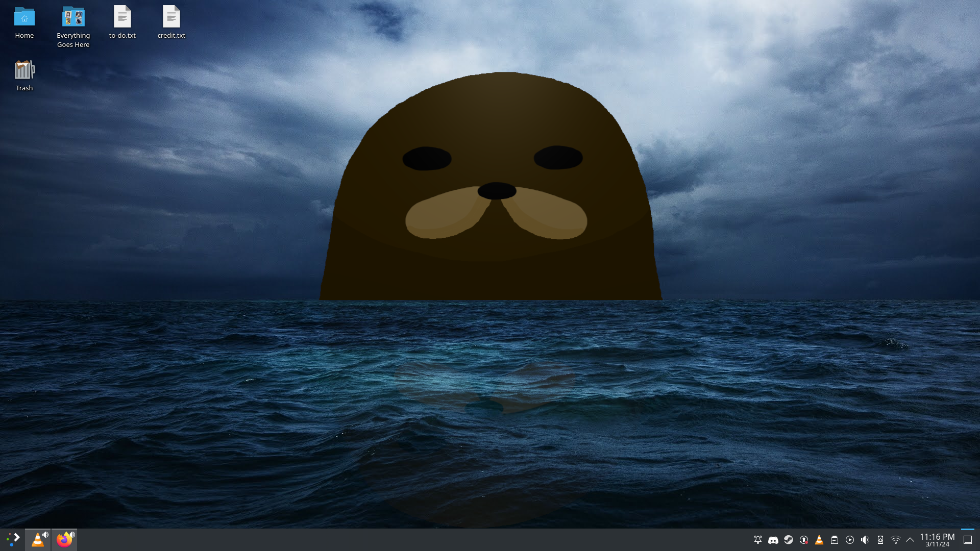Open the notifications bell in the tray

tap(757, 540)
